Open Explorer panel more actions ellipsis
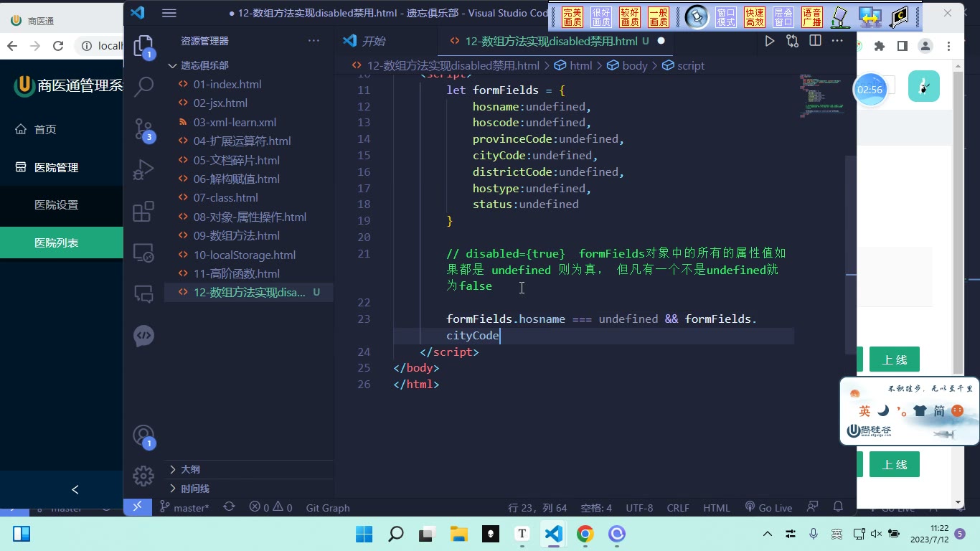This screenshot has width=980, height=551. [314, 41]
